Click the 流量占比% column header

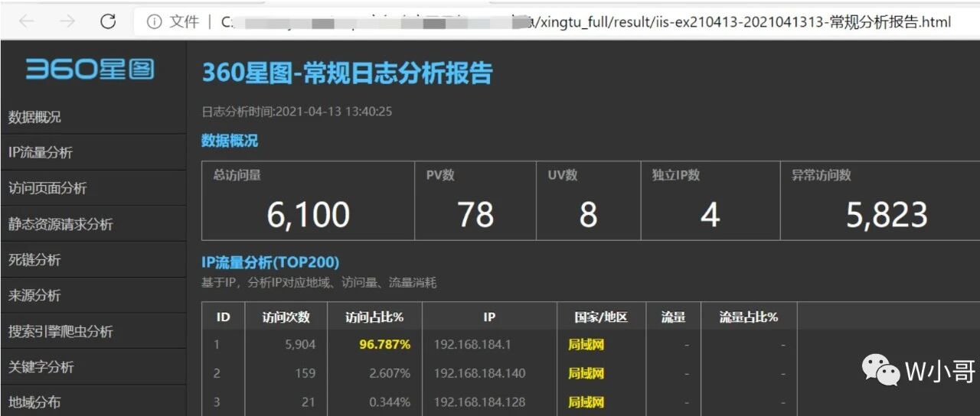coord(749,317)
